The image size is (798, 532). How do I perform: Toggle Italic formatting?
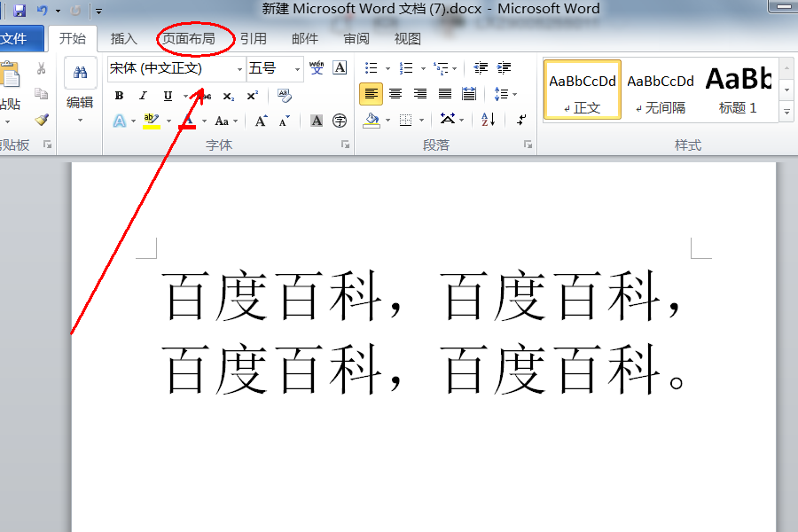click(144, 95)
